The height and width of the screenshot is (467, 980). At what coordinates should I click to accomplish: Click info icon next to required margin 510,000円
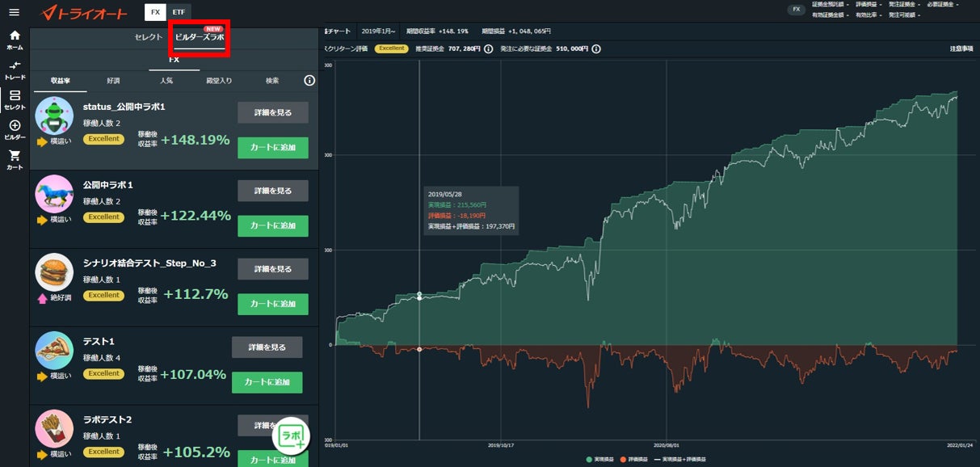596,48
